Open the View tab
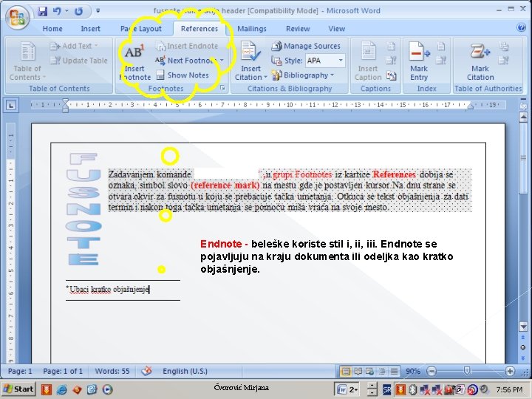This screenshot has width=532, height=399. tap(337, 29)
